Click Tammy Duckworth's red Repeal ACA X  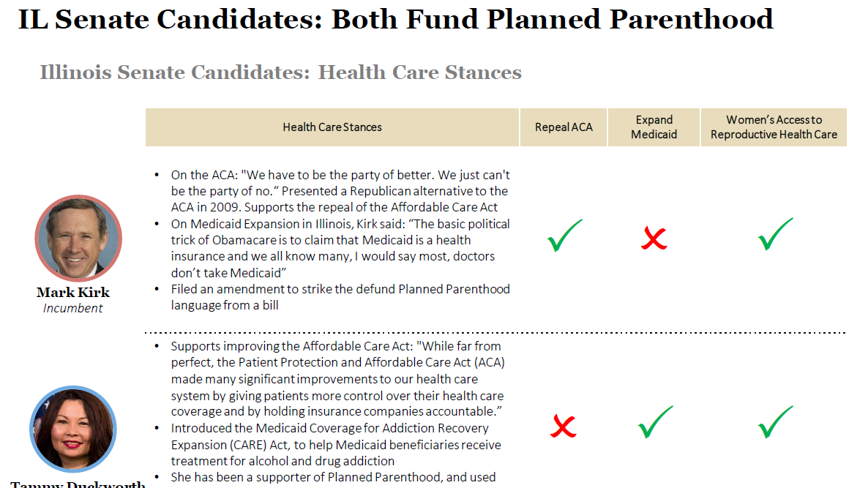pos(563,426)
